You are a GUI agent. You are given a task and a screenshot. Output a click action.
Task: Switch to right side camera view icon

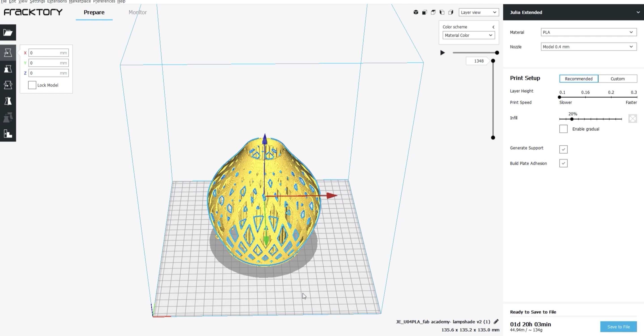tap(451, 12)
